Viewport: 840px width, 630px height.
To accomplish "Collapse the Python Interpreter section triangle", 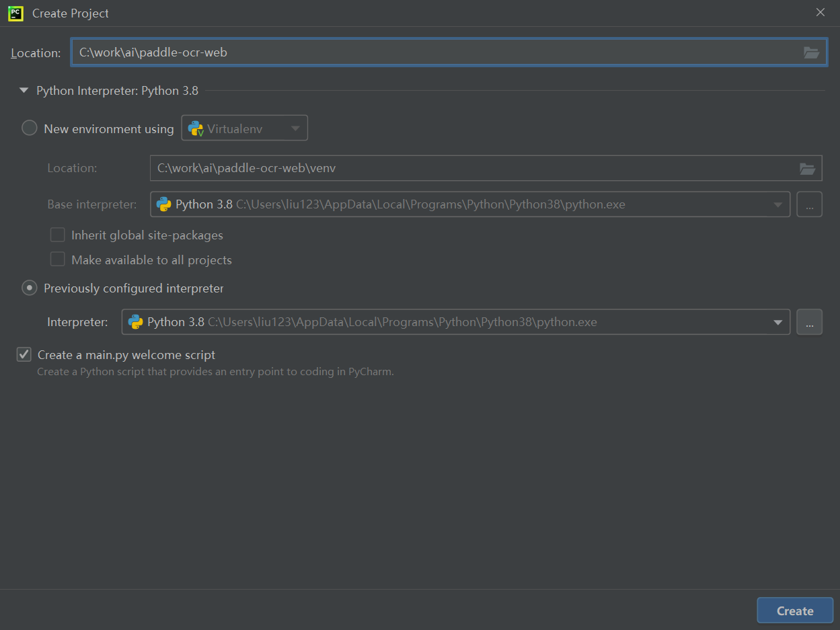I will coord(24,90).
